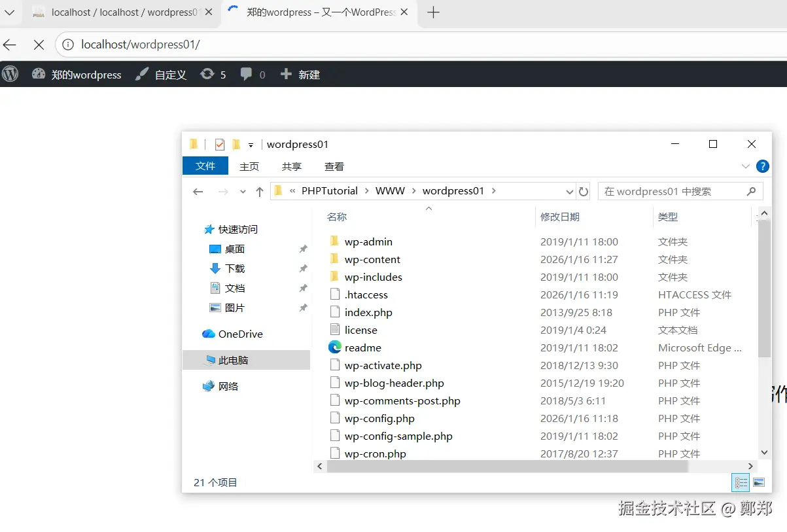
Task: Open the browser tab list dropdown
Action: coord(9,12)
